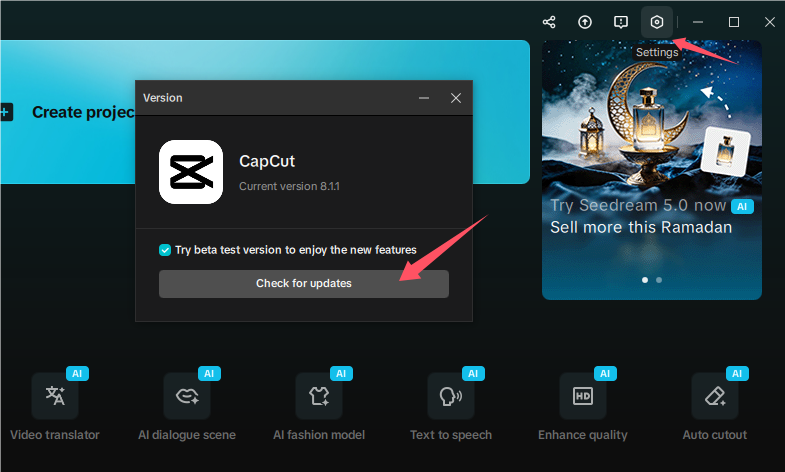The image size is (785, 472).
Task: Click the Sell more this Ramadan text
Action: pos(641,227)
